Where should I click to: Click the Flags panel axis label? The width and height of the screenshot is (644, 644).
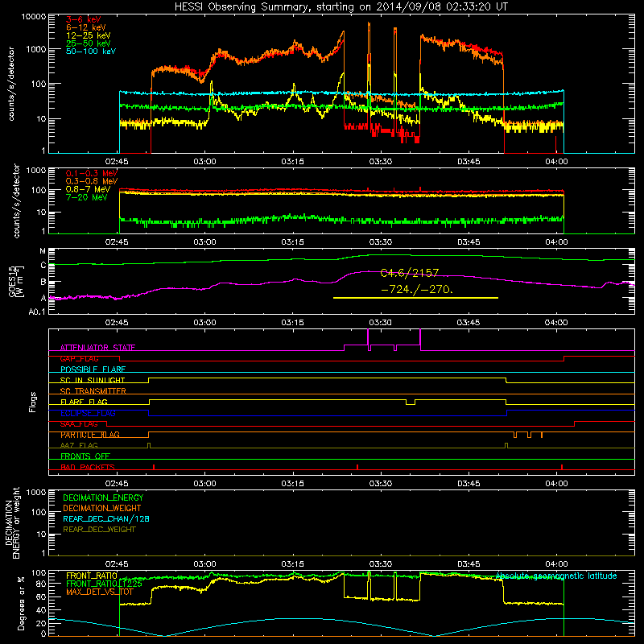pyautogui.click(x=33, y=402)
